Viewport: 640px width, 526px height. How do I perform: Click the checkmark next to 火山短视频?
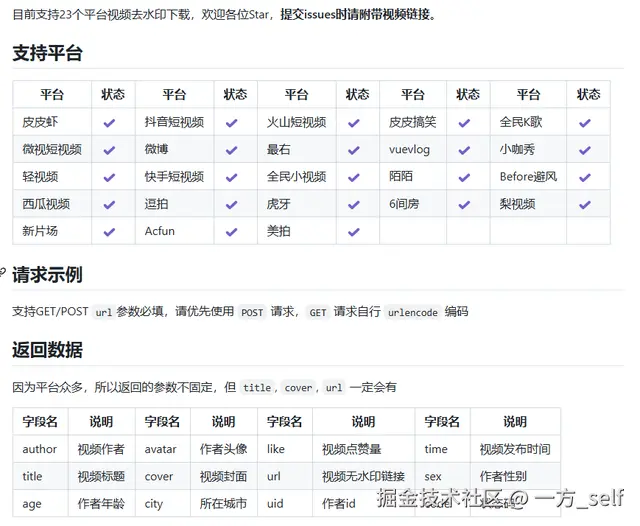[354, 123]
